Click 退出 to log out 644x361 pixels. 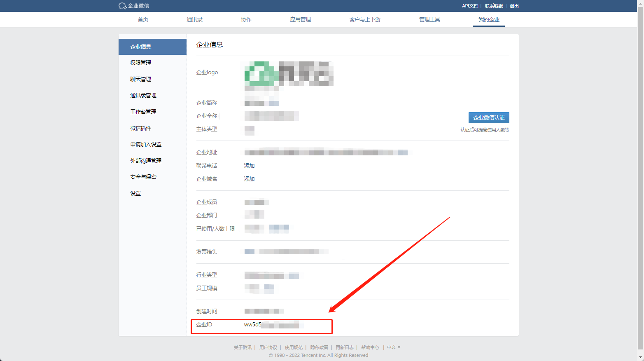click(x=514, y=6)
